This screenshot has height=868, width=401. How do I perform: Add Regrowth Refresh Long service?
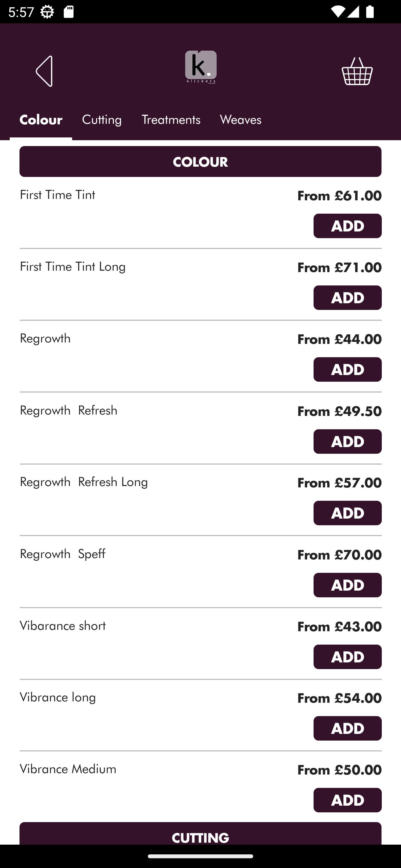(347, 513)
